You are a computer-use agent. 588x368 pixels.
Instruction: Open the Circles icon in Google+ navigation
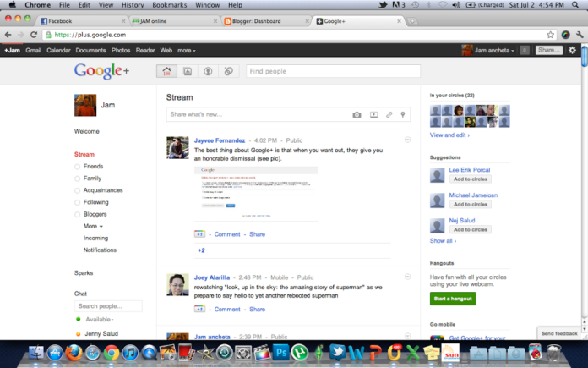pyautogui.click(x=228, y=71)
